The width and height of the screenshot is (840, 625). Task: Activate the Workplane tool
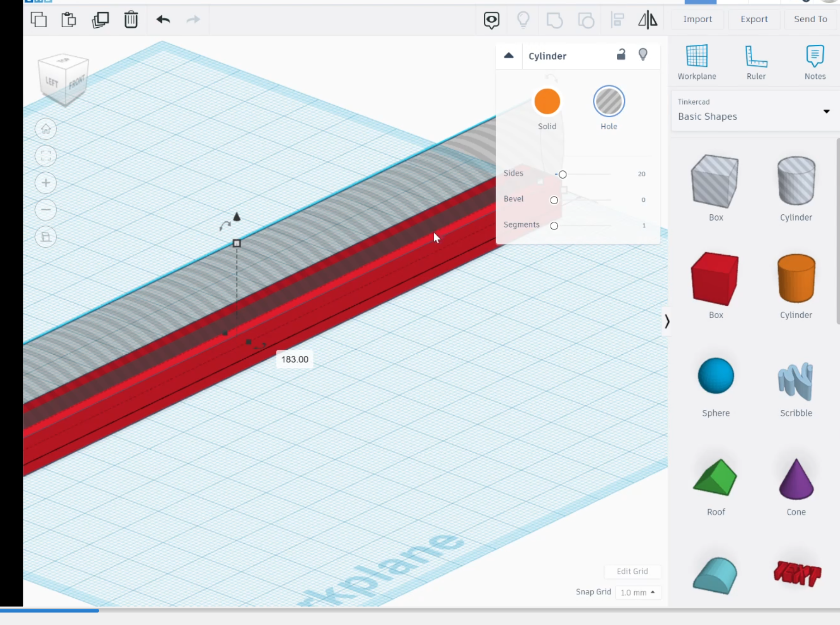click(x=697, y=62)
